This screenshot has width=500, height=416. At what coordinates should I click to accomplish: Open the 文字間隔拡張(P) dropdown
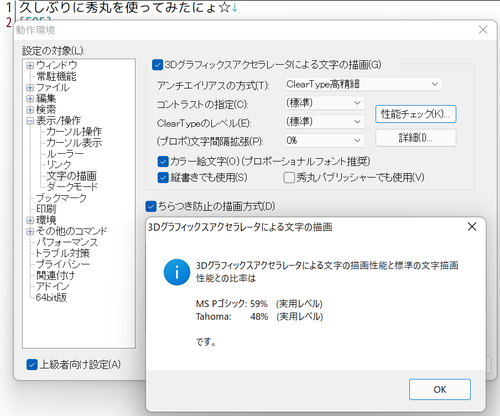click(x=325, y=141)
